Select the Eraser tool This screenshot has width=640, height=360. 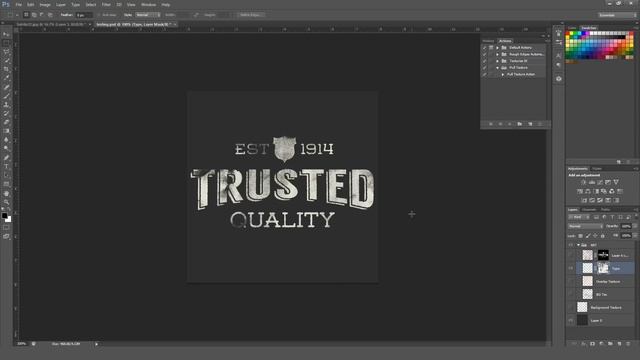(6, 122)
